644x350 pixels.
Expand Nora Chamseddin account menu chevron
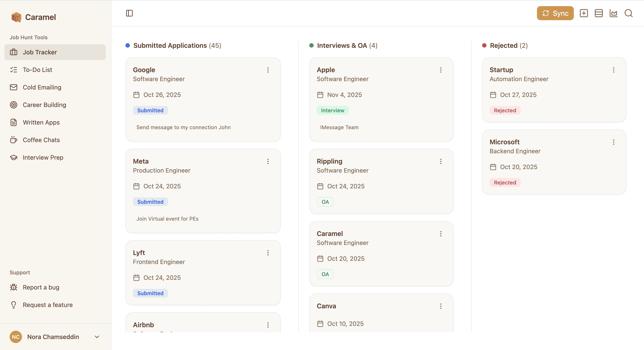pyautogui.click(x=97, y=337)
